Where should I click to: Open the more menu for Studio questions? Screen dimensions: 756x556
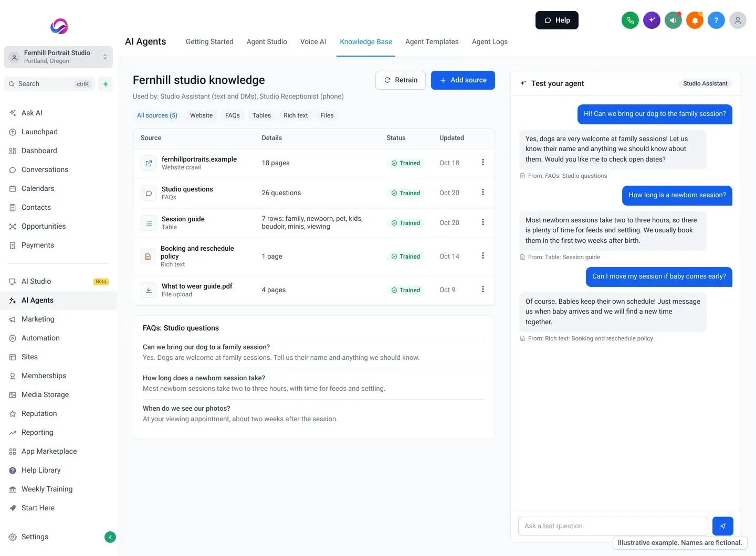483,193
